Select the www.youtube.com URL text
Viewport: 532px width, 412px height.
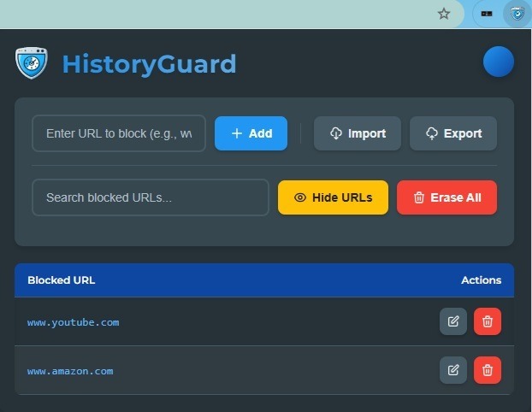(x=74, y=322)
